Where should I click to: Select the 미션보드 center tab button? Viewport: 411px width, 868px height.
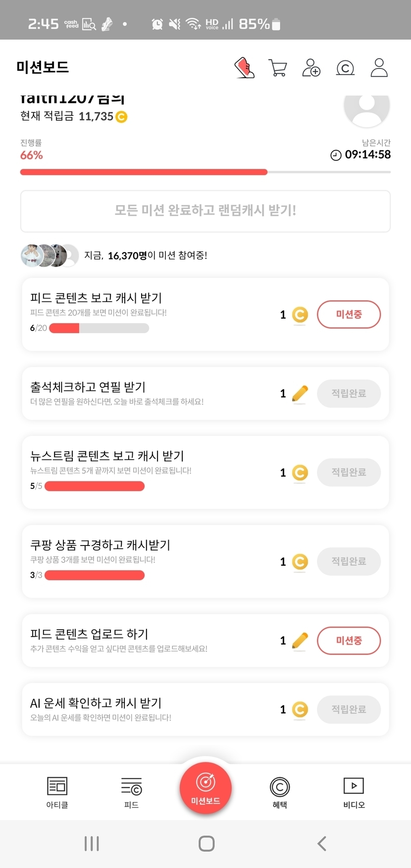click(x=205, y=788)
